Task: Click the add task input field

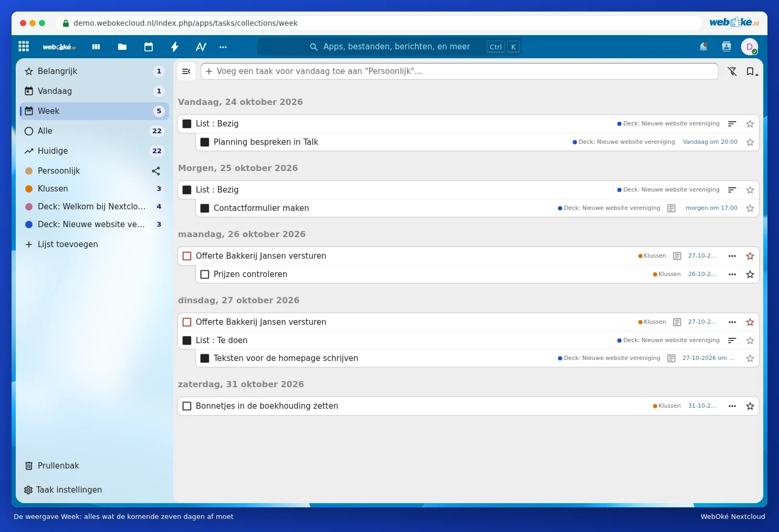Action: 459,71
